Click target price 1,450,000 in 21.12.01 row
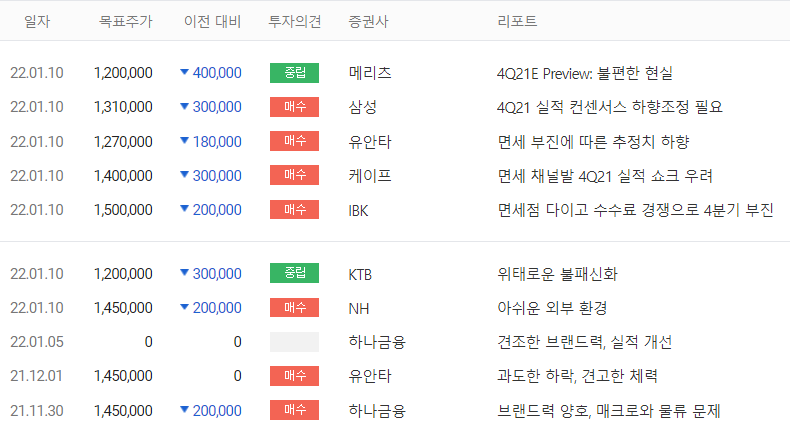The height and width of the screenshot is (428, 790). point(123,376)
